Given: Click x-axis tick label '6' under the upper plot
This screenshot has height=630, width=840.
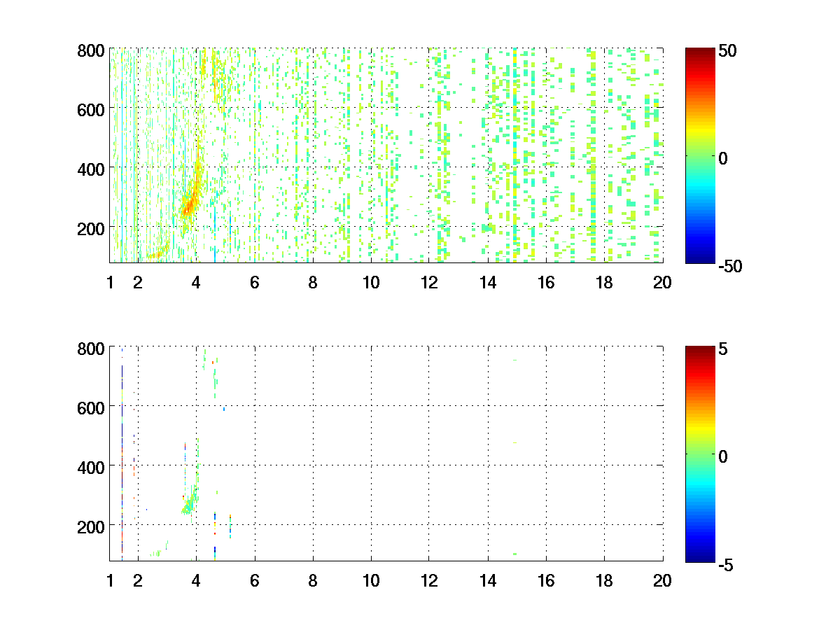Looking at the screenshot, I should (x=254, y=283).
